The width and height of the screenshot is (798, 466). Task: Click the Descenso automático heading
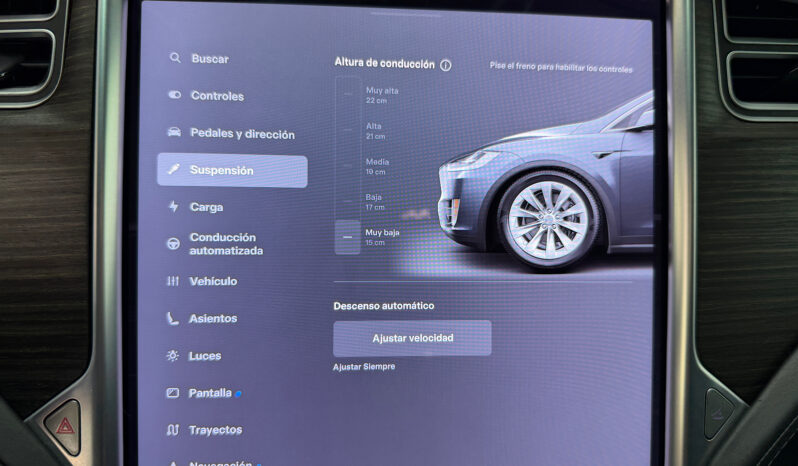(x=384, y=306)
